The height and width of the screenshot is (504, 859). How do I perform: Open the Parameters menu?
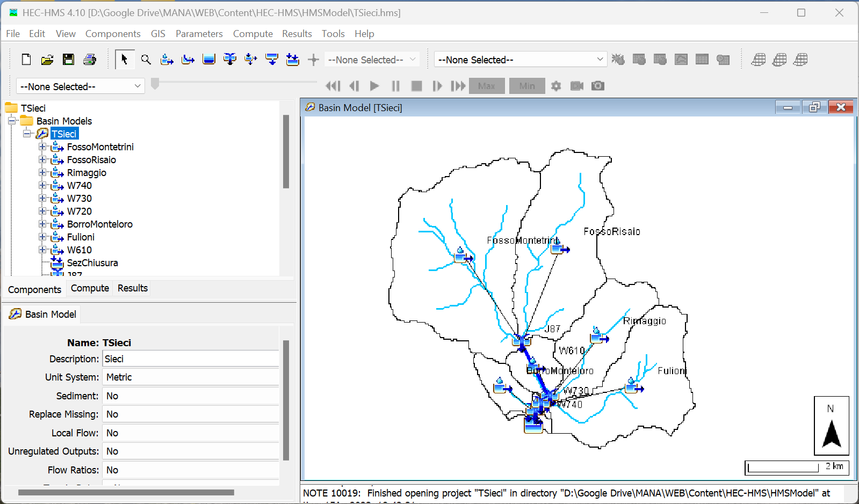[199, 34]
